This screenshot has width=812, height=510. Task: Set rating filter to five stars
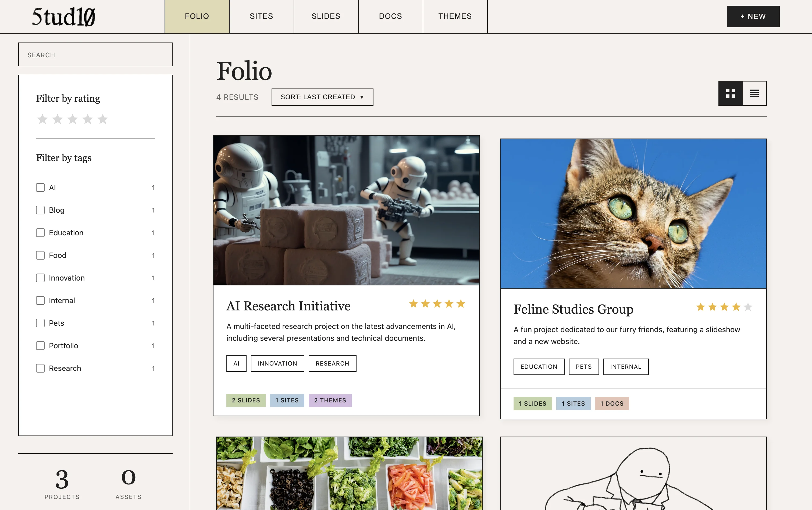(102, 119)
